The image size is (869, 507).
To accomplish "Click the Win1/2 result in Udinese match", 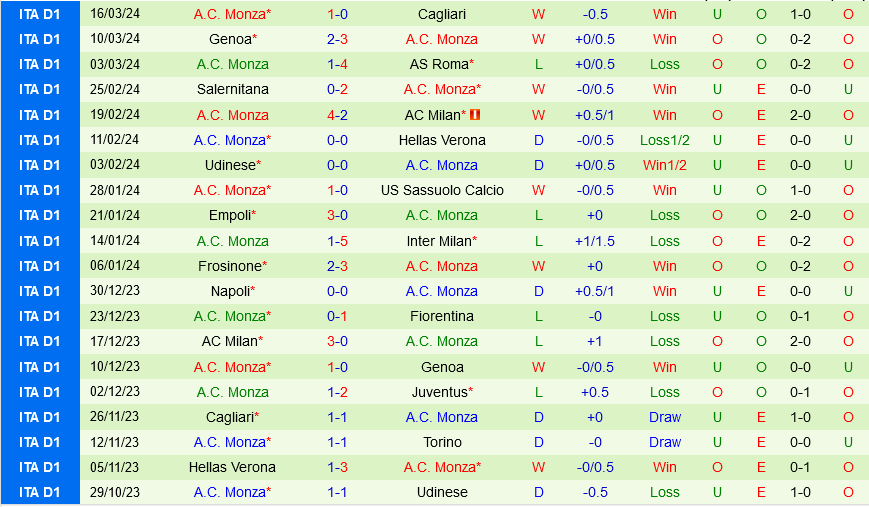I will click(664, 165).
